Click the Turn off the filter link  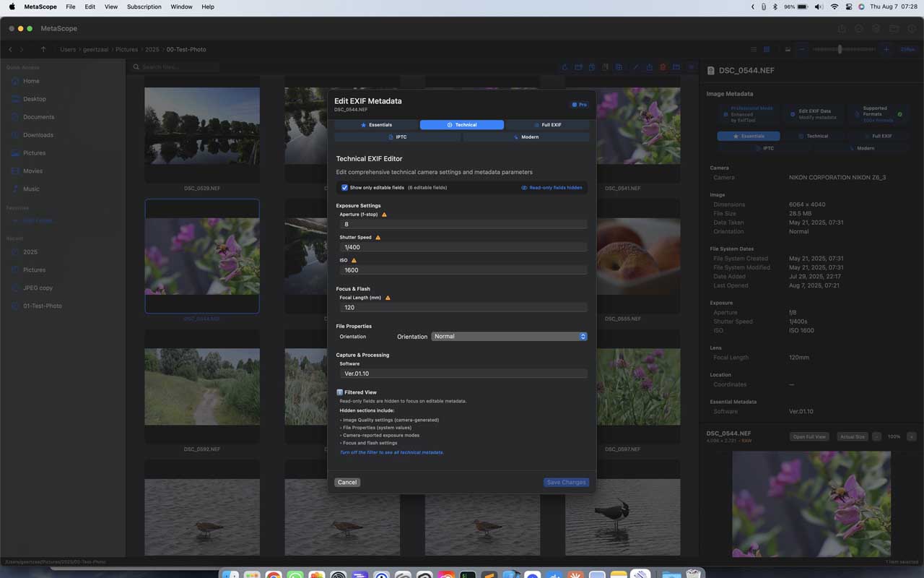pyautogui.click(x=392, y=452)
